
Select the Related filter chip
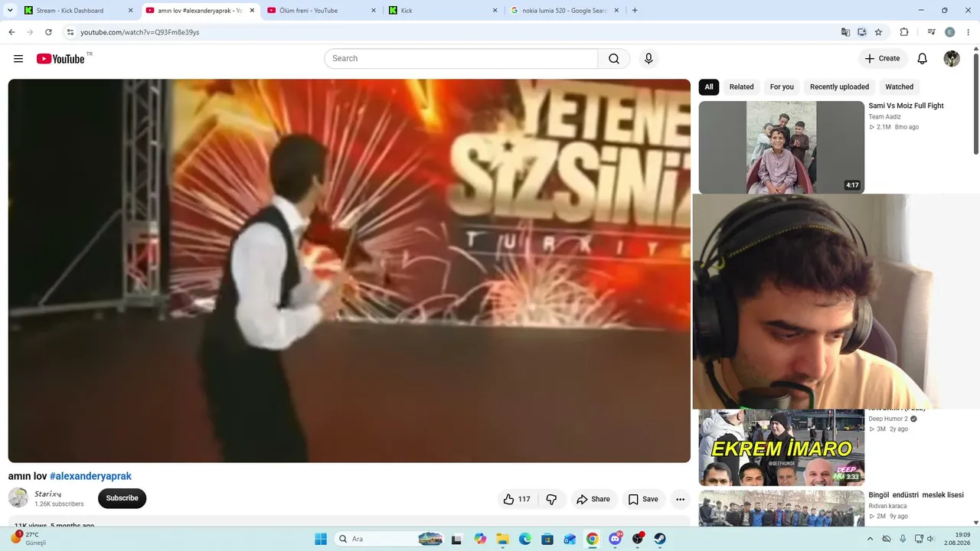click(741, 87)
